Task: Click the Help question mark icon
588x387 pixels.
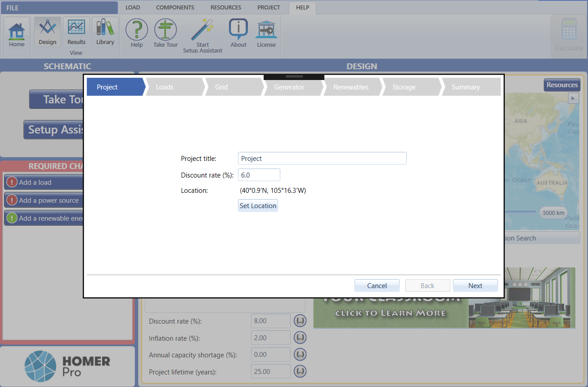Action: coord(137,33)
